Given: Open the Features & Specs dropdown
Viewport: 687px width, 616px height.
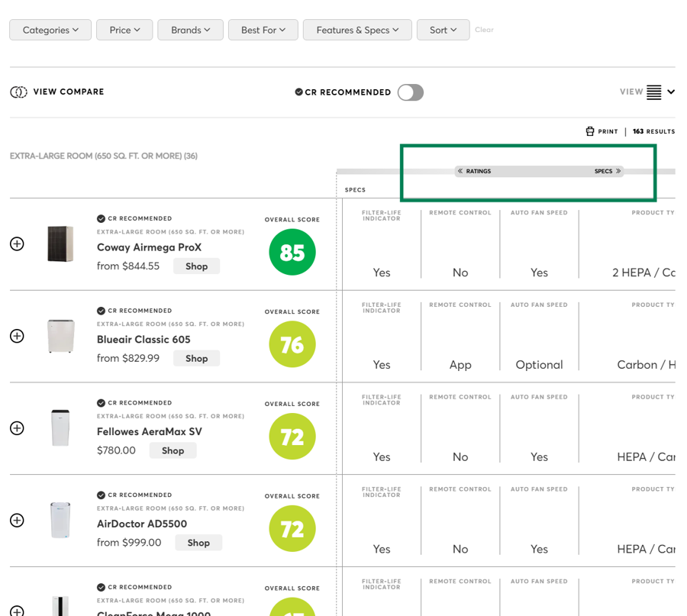Looking at the screenshot, I should click(357, 30).
